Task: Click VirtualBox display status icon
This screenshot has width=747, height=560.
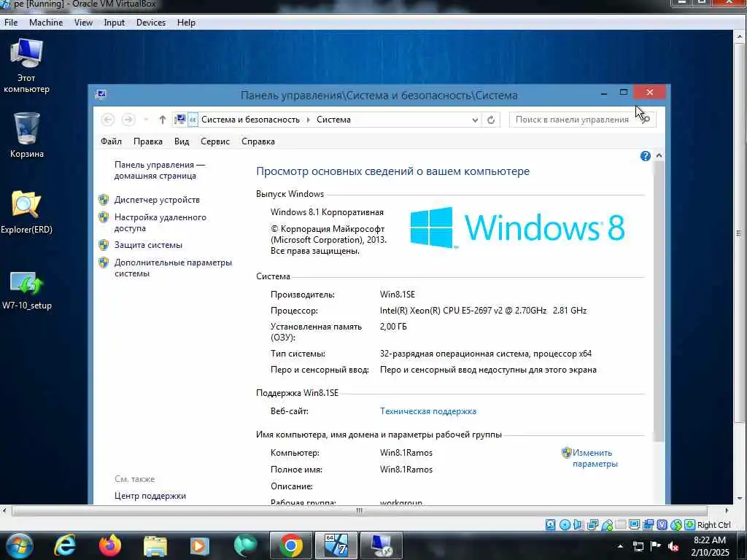Action: (634, 525)
